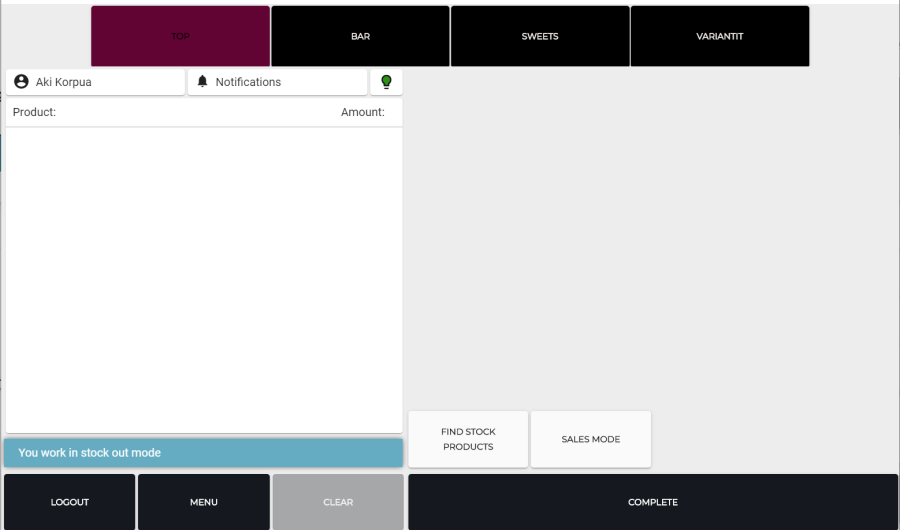900x530 pixels.
Task: Switch to SALES MODE
Action: [590, 439]
